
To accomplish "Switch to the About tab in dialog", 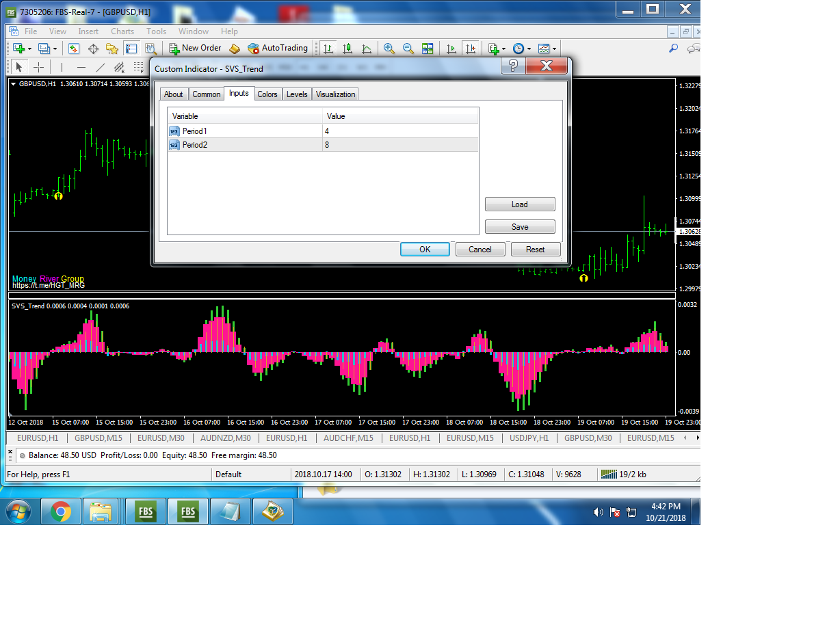I will coord(174,94).
